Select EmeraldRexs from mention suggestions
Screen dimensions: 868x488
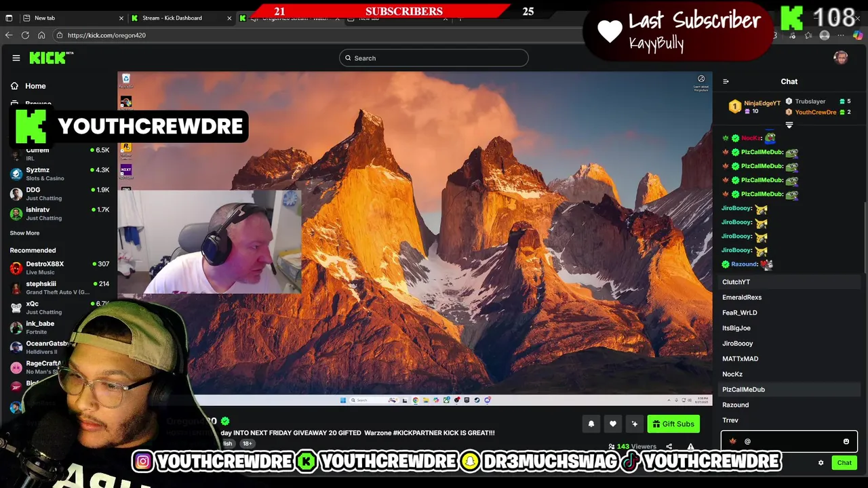pyautogui.click(x=789, y=298)
